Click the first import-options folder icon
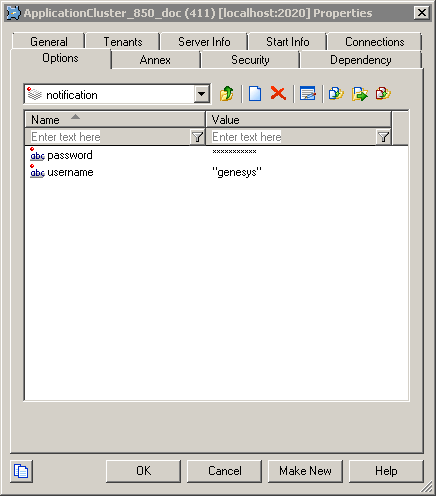436x496 pixels. (x=336, y=94)
